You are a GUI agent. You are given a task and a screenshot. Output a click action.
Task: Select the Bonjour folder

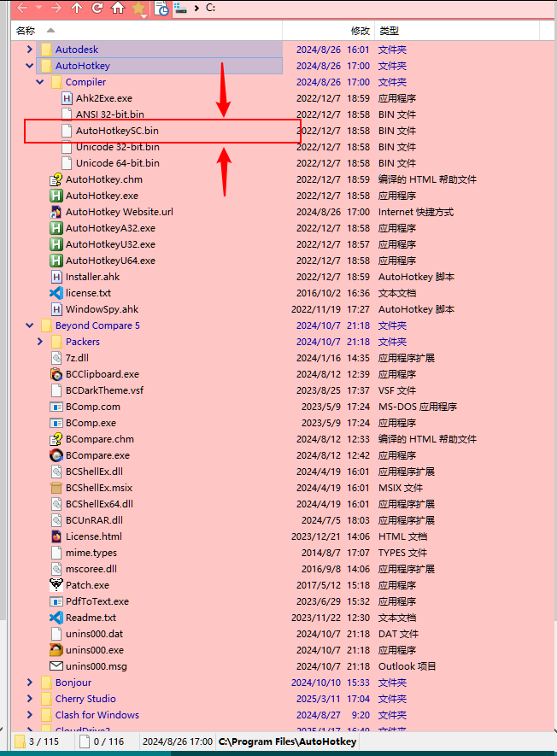(x=73, y=683)
